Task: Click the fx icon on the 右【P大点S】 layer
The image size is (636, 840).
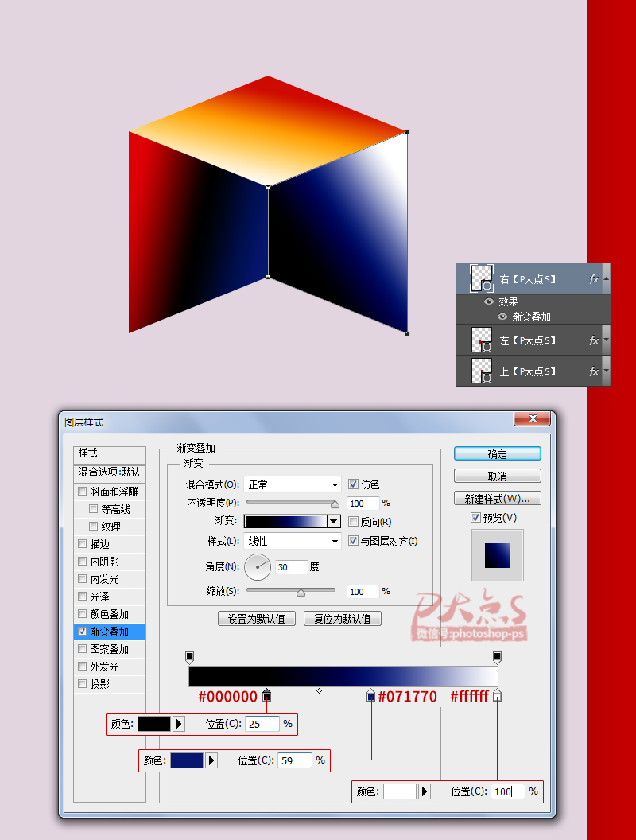Action: click(594, 279)
